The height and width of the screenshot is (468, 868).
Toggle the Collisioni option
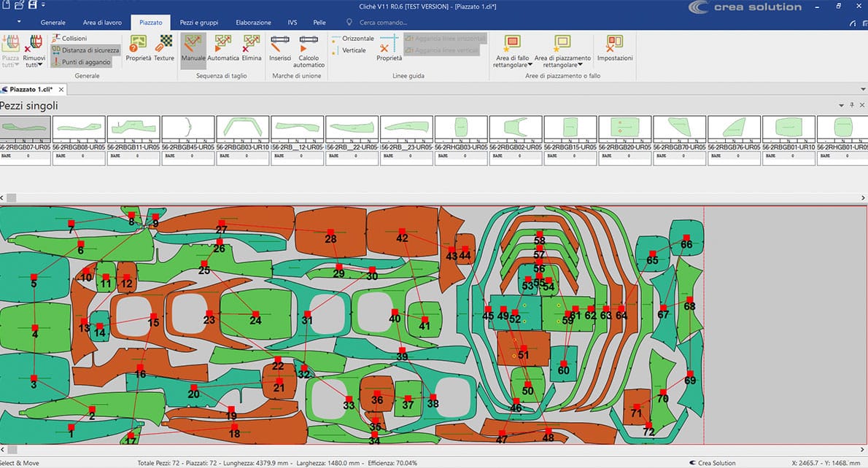pyautogui.click(x=74, y=39)
